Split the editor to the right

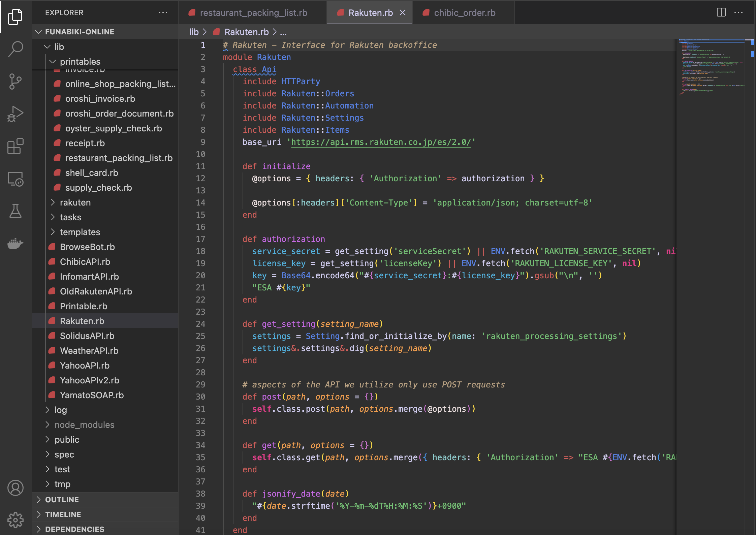(721, 12)
